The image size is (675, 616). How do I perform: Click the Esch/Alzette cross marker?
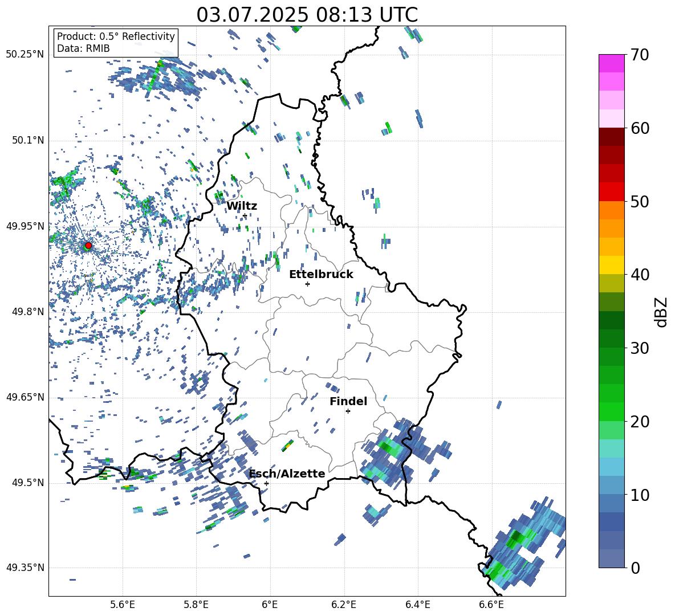tap(266, 483)
